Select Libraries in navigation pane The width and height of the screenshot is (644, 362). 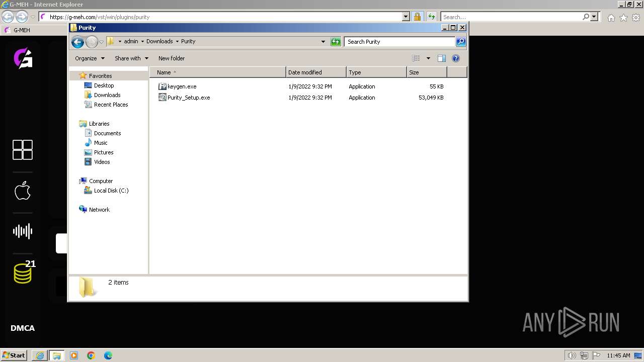pyautogui.click(x=99, y=124)
